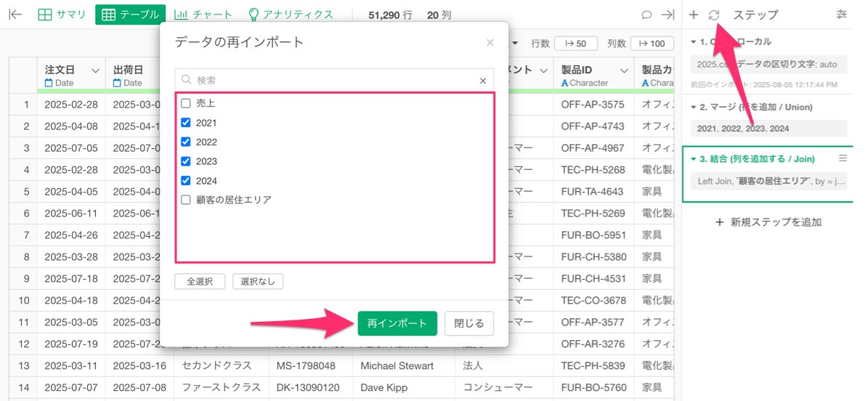Click the re-import refresh icon in step header
Viewport: 868px width, 401px height.
[714, 15]
